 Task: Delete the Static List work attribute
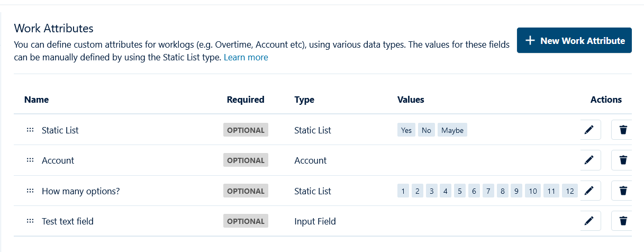tap(622, 130)
